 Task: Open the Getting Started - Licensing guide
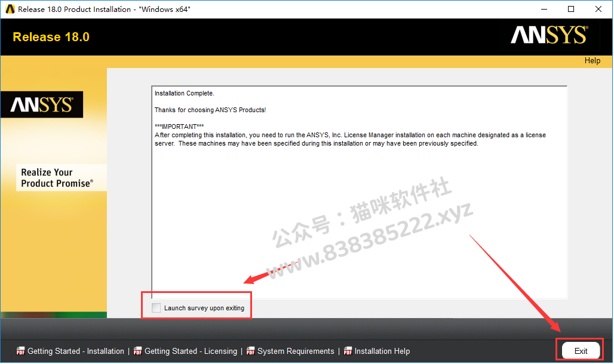191,351
